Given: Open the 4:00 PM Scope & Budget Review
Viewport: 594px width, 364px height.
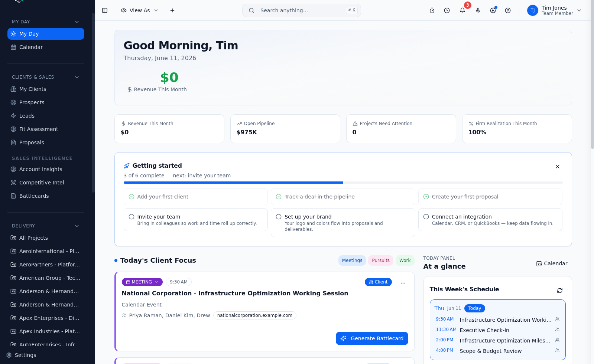Looking at the screenshot, I should [x=497, y=351].
